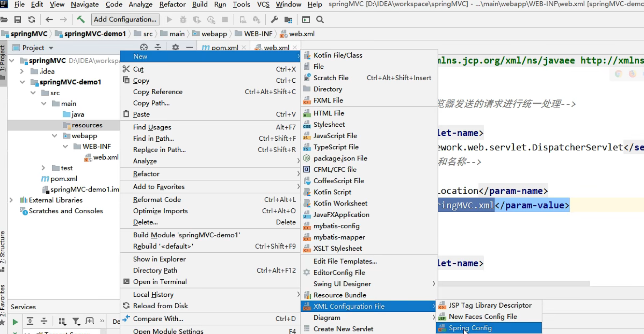The width and height of the screenshot is (644, 334).
Task: Click the Run play icon in toolbar
Action: [x=169, y=20]
